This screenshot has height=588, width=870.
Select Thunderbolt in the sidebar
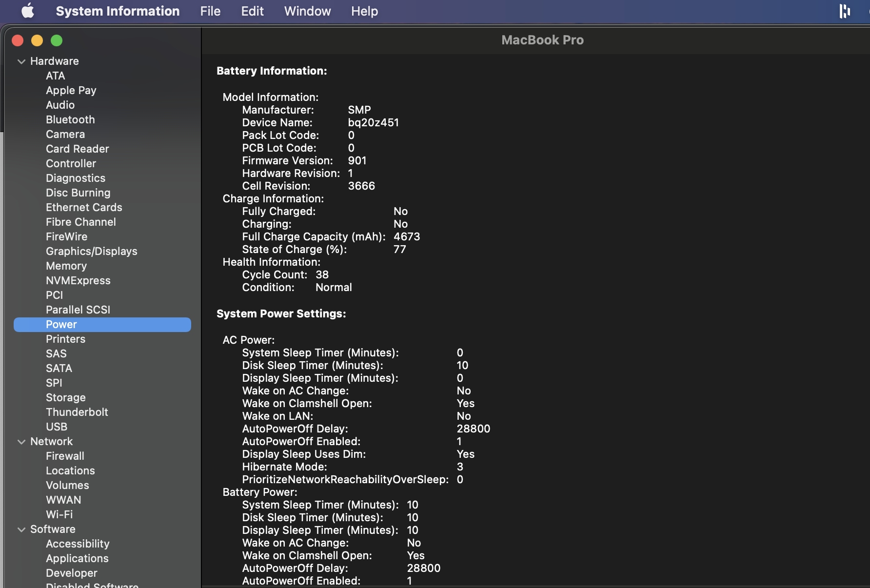click(77, 412)
